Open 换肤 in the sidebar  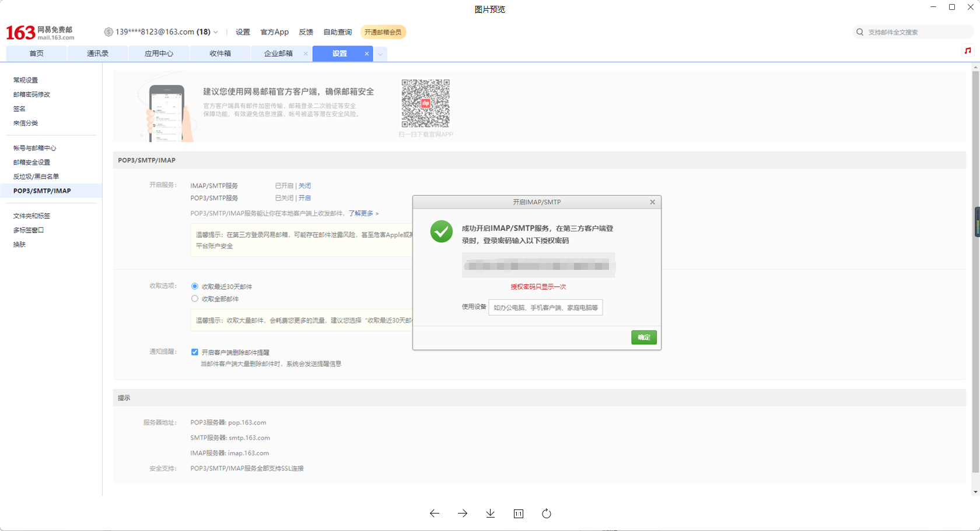click(19, 244)
